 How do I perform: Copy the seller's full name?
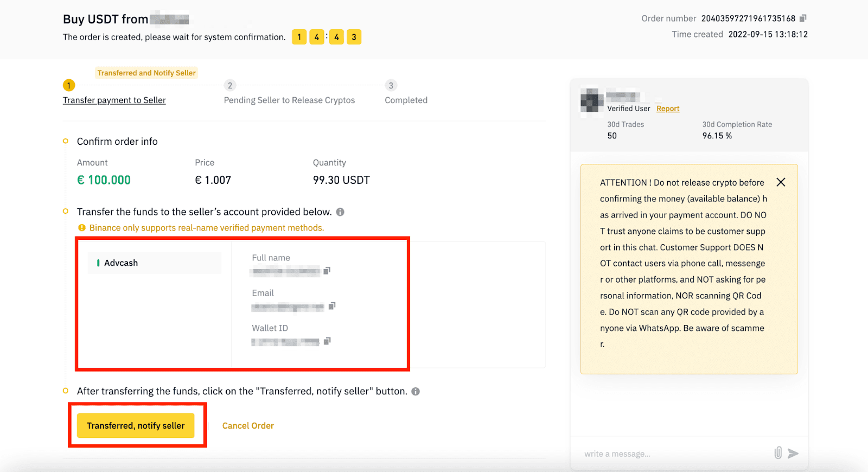327,271
